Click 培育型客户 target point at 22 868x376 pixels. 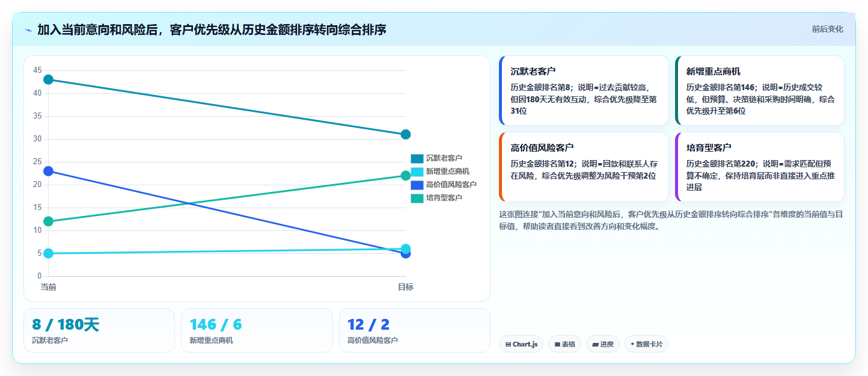[x=406, y=176]
